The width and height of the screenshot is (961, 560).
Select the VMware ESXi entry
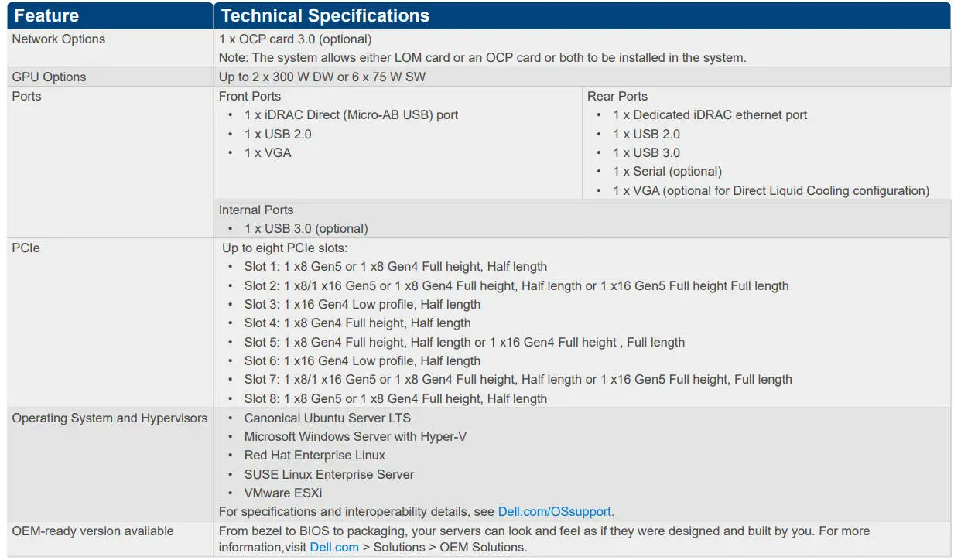pyautogui.click(x=283, y=493)
